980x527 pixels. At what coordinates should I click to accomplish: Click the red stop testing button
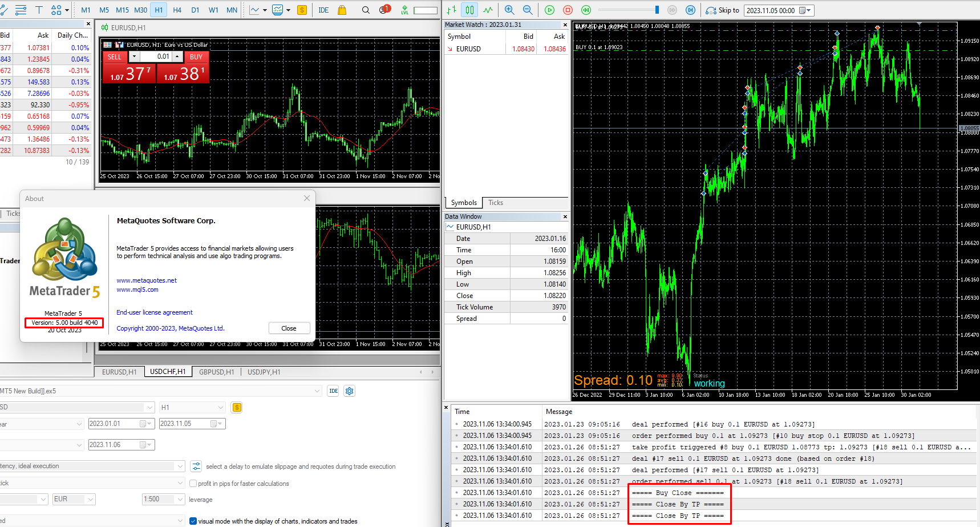[x=568, y=10]
